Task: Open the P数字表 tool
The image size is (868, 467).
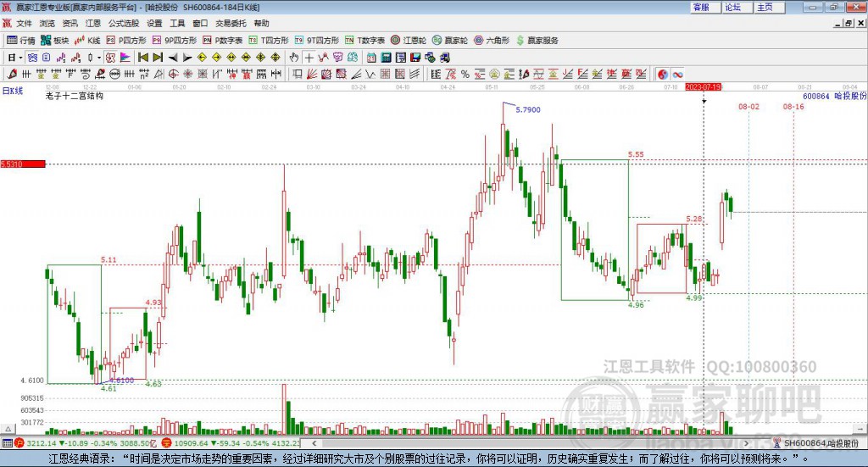Action: [x=223, y=41]
